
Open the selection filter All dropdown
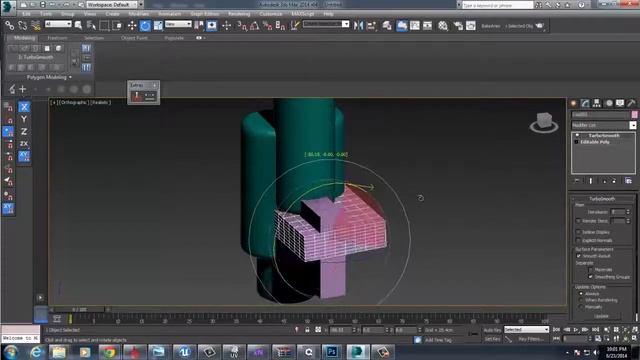coord(58,24)
